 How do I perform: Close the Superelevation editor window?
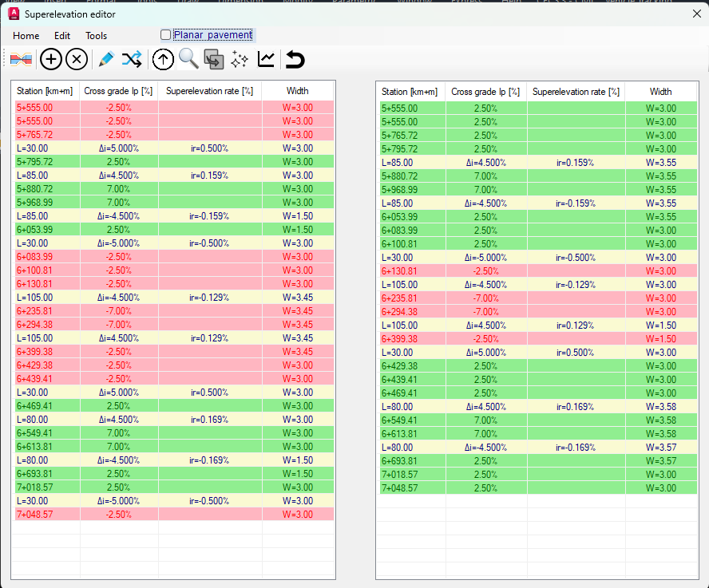point(694,14)
